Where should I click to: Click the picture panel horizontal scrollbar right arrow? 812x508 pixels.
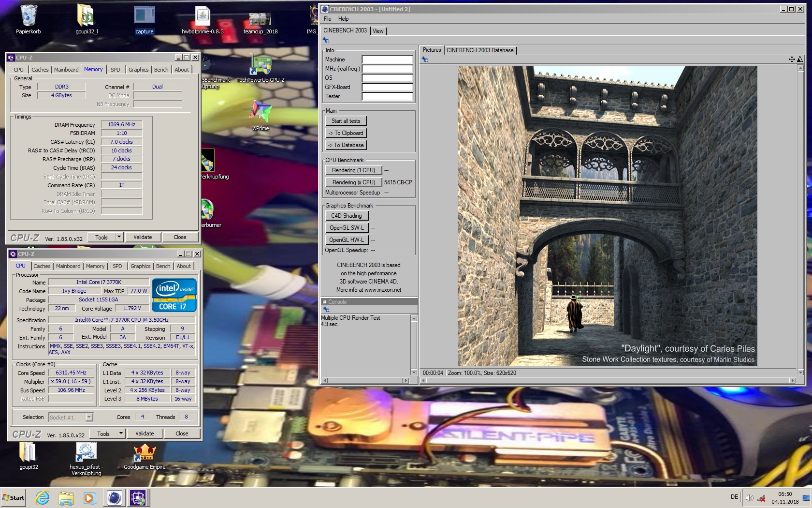click(792, 380)
